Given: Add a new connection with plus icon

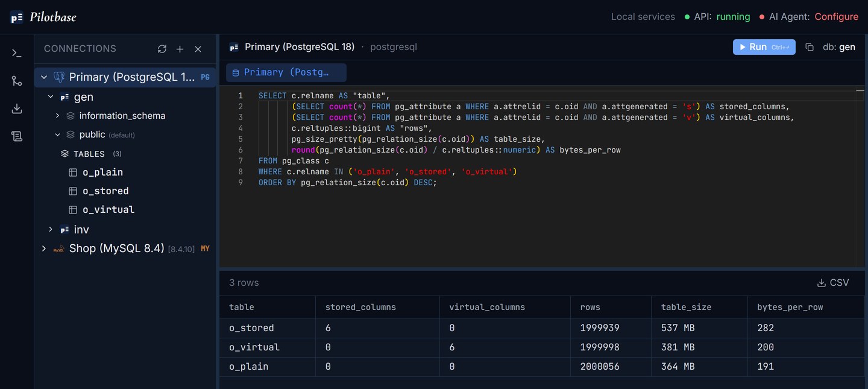Looking at the screenshot, I should coord(180,49).
